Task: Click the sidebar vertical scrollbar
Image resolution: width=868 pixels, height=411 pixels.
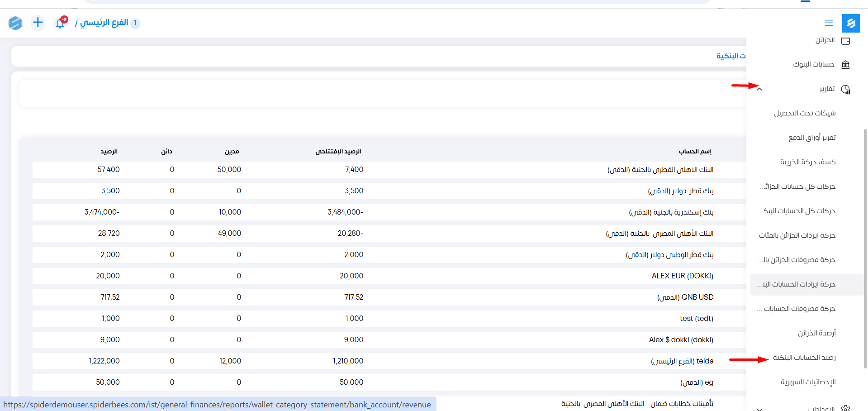Action: point(865,249)
